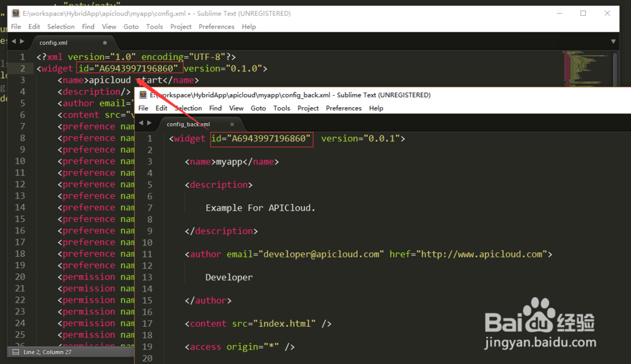Go to previous tab in config_back.xml window
The height and width of the screenshot is (364, 631).
(x=141, y=123)
